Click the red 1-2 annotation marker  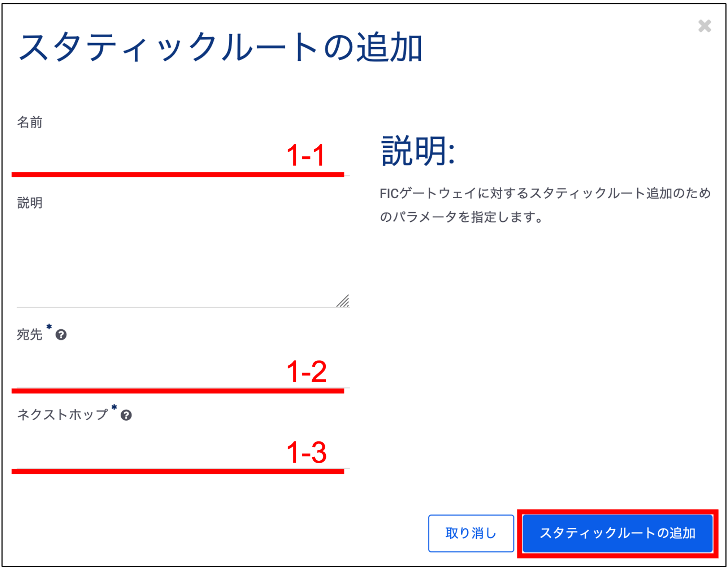[306, 372]
